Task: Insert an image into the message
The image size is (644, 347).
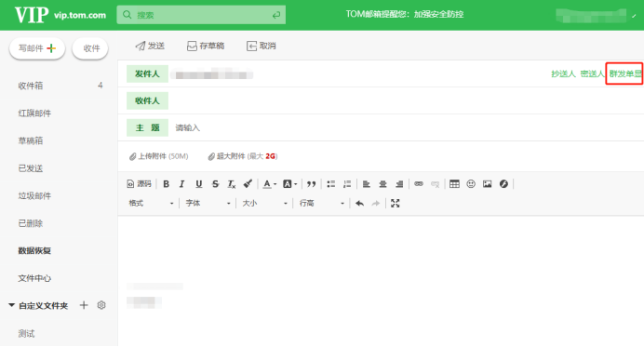Action: [x=487, y=183]
